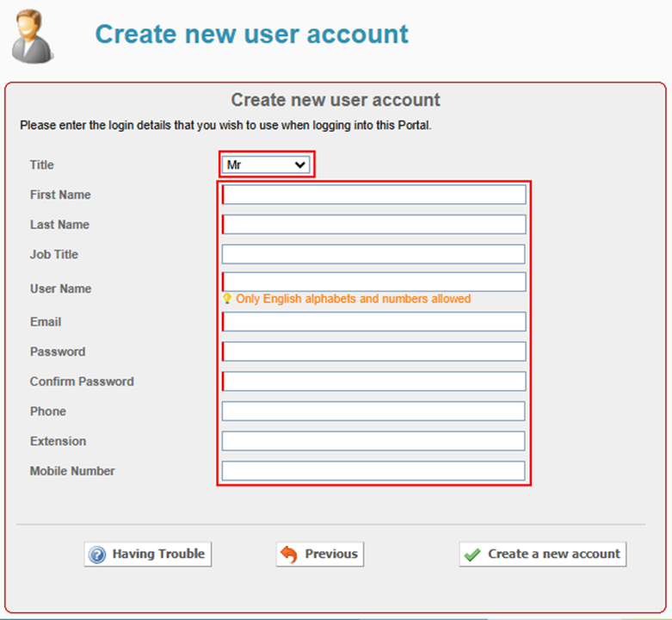Click the Mobile Number field
The width and height of the screenshot is (672, 620).
tap(373, 471)
